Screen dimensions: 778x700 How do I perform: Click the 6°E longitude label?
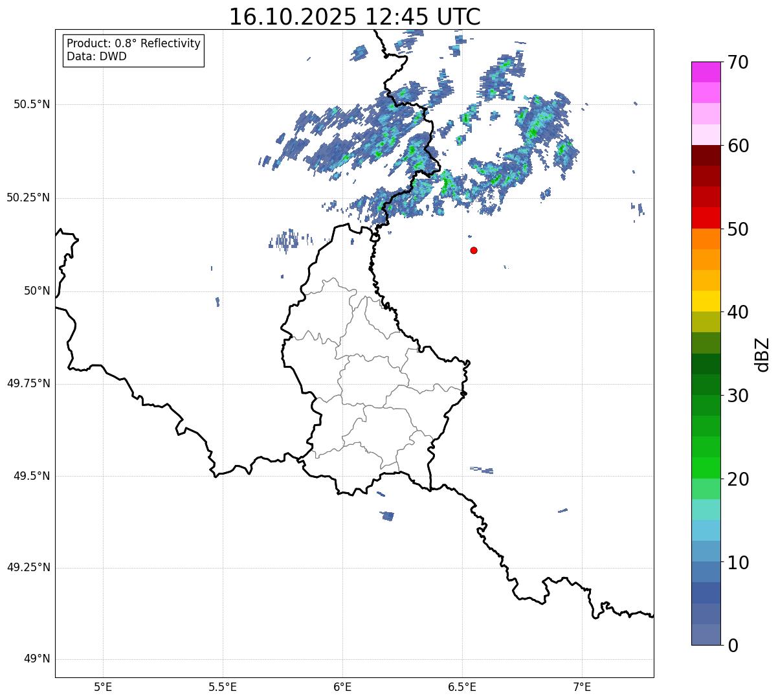342,686
